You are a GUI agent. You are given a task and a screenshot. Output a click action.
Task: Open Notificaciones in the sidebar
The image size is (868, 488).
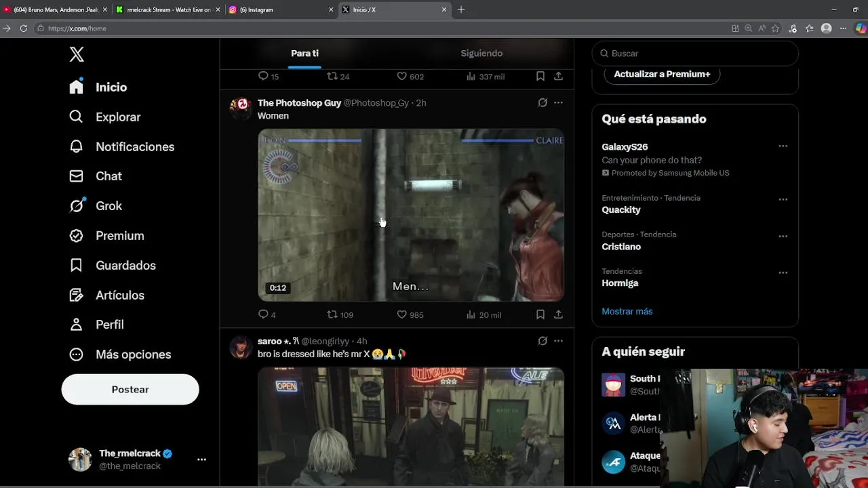tap(122, 146)
